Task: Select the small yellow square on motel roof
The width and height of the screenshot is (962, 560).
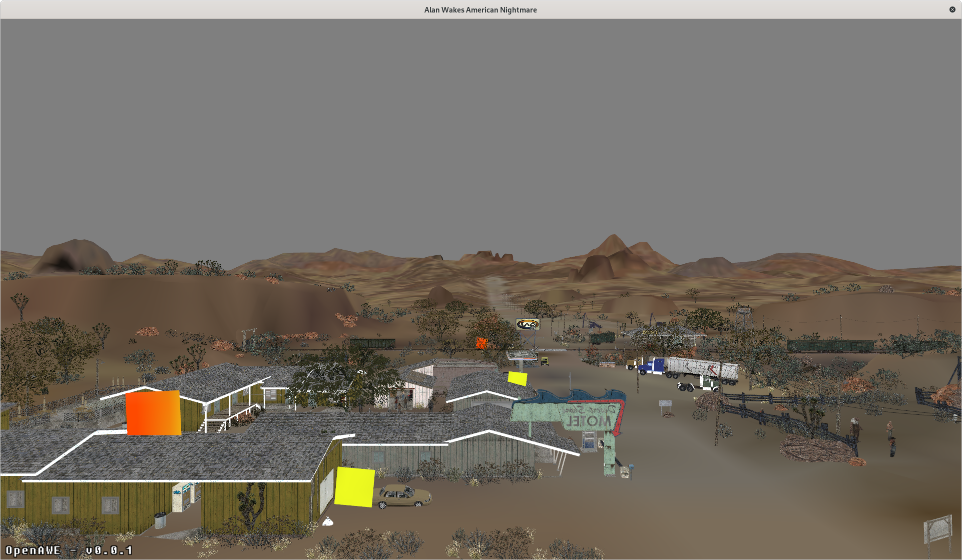Action: [x=518, y=378]
